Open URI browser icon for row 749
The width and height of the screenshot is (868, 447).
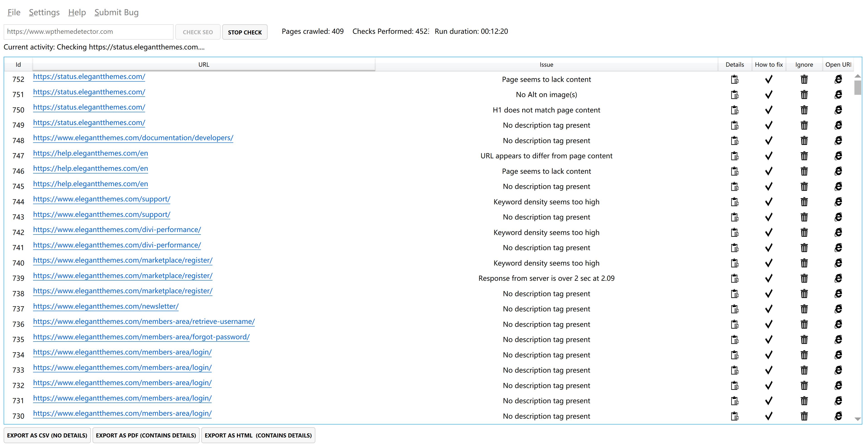tap(838, 125)
